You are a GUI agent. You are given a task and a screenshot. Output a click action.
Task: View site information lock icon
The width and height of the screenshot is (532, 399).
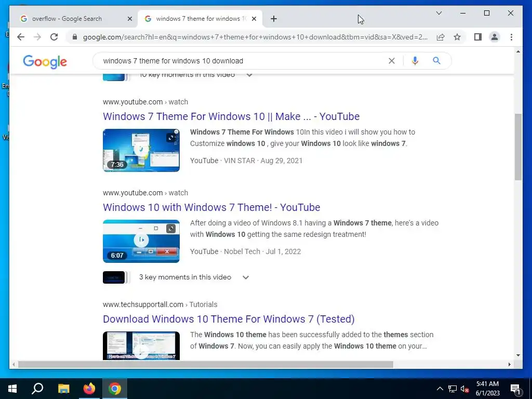(x=75, y=37)
